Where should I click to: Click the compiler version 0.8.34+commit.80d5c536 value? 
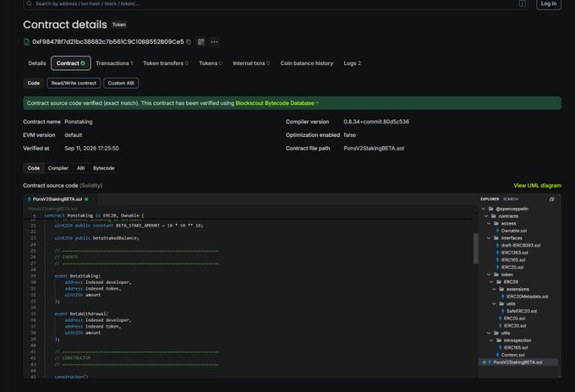376,122
